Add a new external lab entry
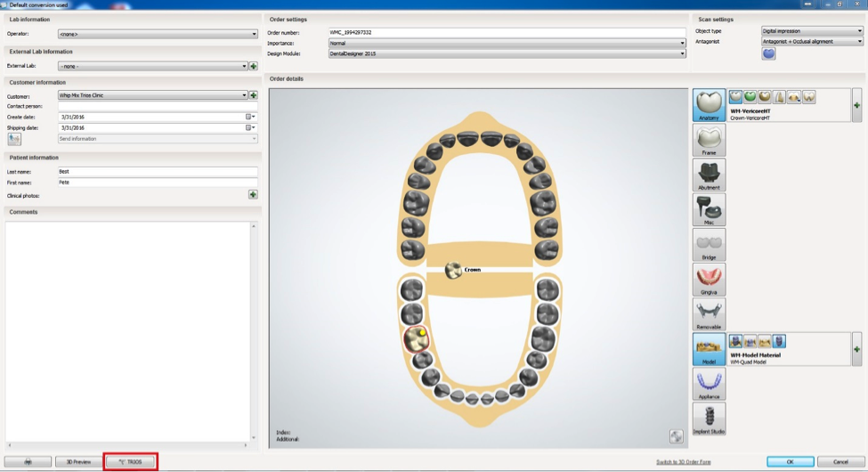 254,66
